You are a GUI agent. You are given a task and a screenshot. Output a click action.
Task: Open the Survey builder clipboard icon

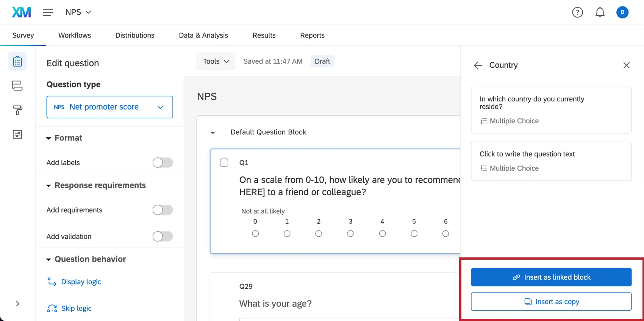point(17,61)
